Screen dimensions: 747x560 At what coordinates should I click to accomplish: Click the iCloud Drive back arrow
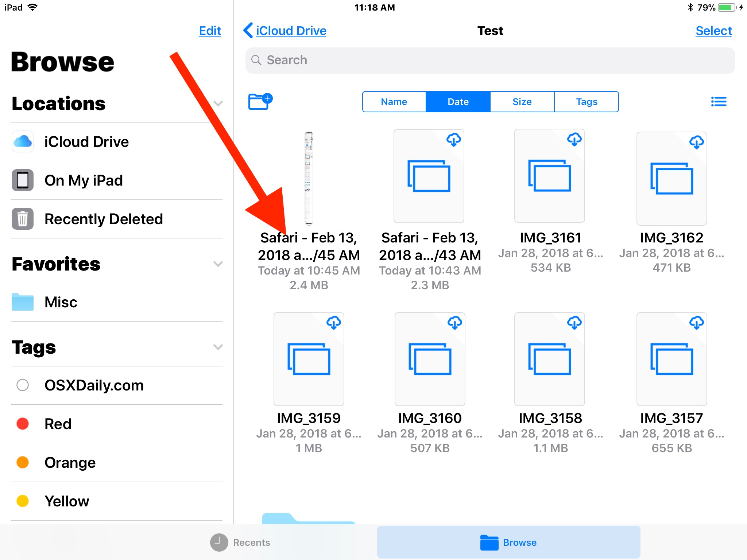(248, 31)
